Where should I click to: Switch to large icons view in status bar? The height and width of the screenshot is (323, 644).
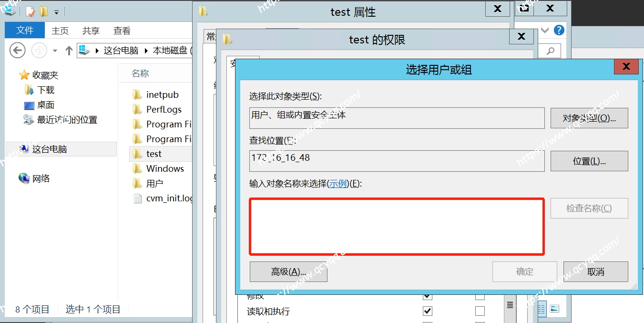[x=554, y=309]
